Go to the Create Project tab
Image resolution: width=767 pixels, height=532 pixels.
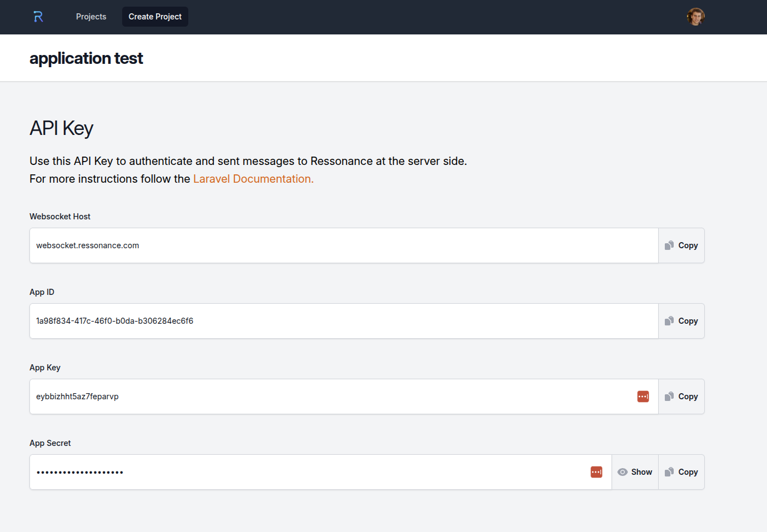[x=155, y=17]
